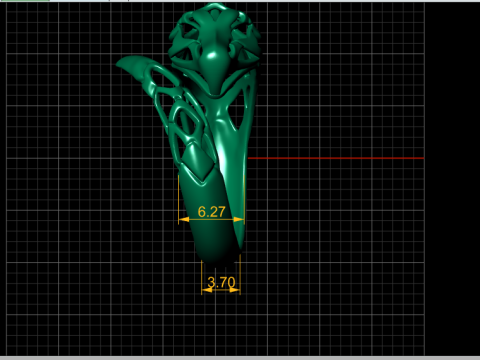Select the 6.27 dimension label
This screenshot has width=480, height=360.
tap(211, 212)
